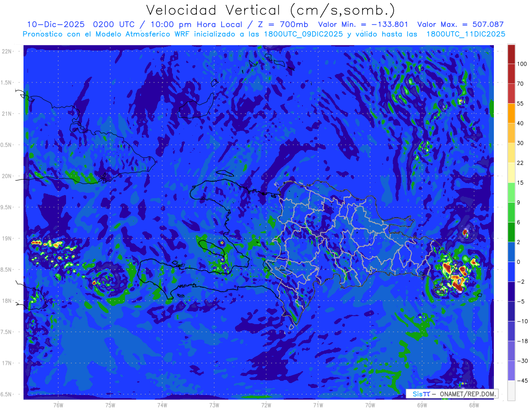Click the '76W' longitude label
The image size is (532, 411).
click(58, 405)
